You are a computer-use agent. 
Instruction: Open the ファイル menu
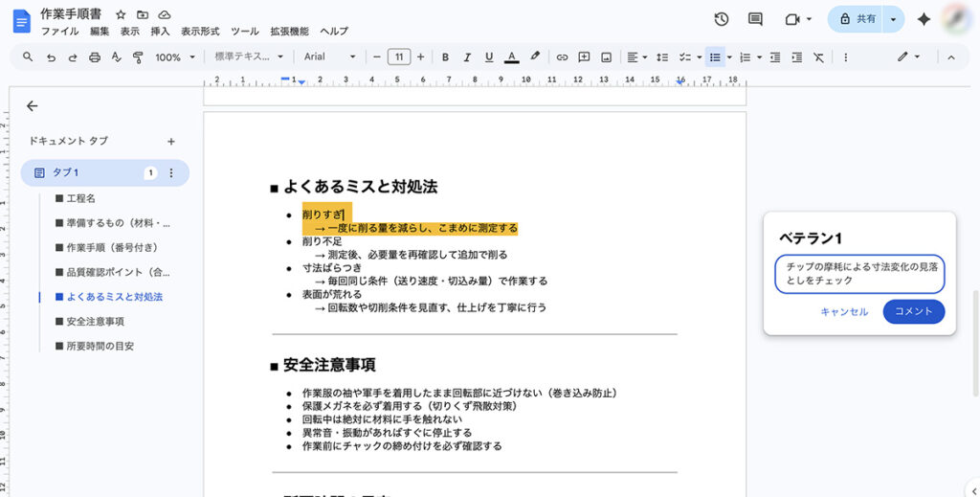click(x=60, y=31)
